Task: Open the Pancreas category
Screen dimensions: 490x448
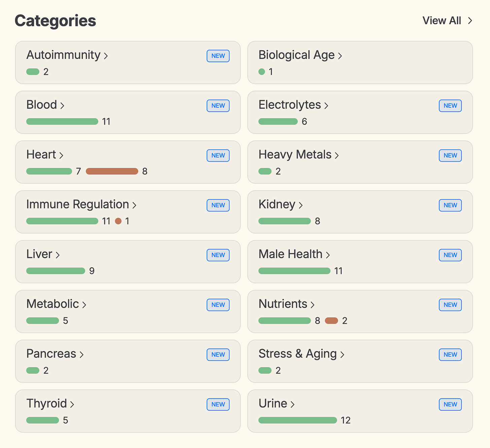Action: click(51, 354)
